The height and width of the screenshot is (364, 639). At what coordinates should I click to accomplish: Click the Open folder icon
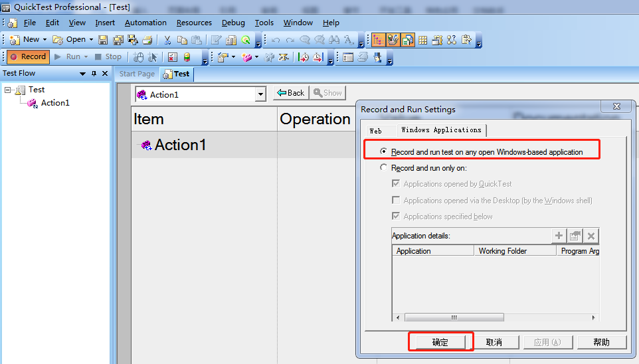click(58, 40)
